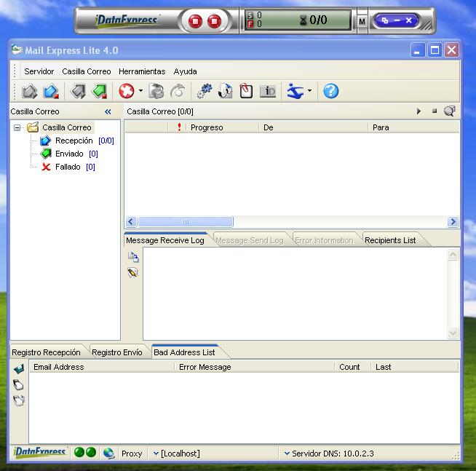Sort by the Count column header
This screenshot has height=471, width=476.
(352, 367)
